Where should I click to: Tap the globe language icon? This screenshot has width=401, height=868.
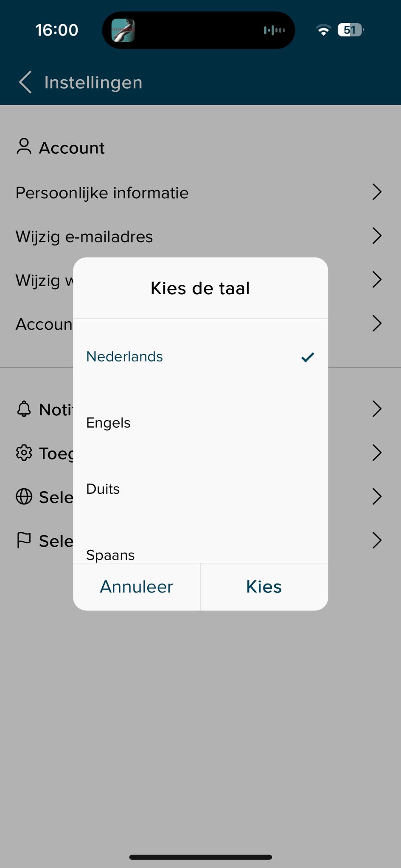point(24,496)
